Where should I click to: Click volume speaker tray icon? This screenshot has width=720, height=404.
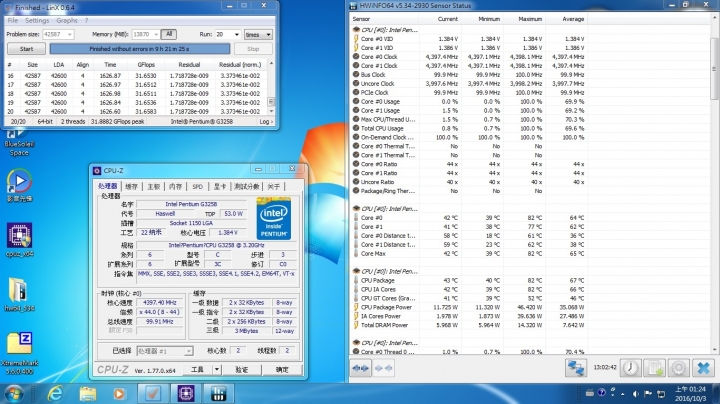[636, 394]
